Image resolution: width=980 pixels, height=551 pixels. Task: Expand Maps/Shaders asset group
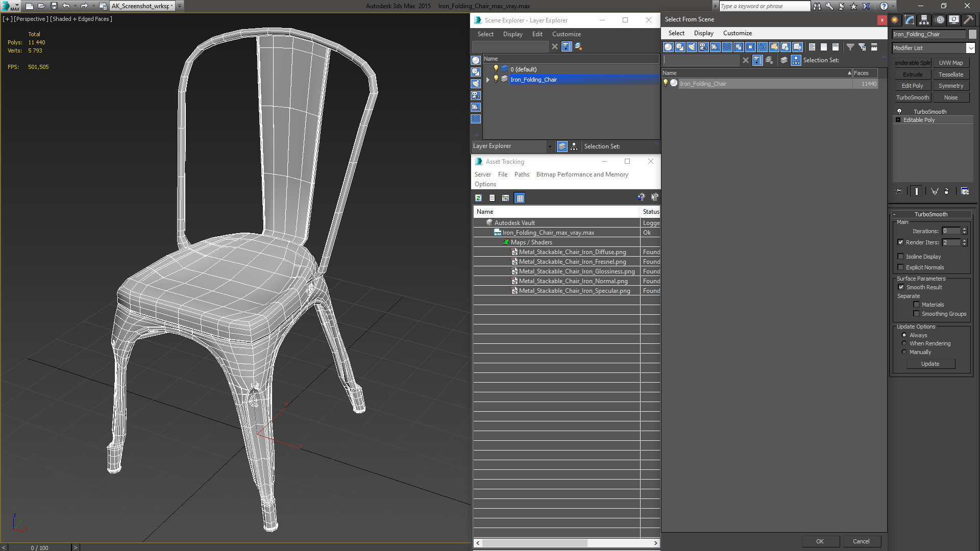tap(507, 241)
